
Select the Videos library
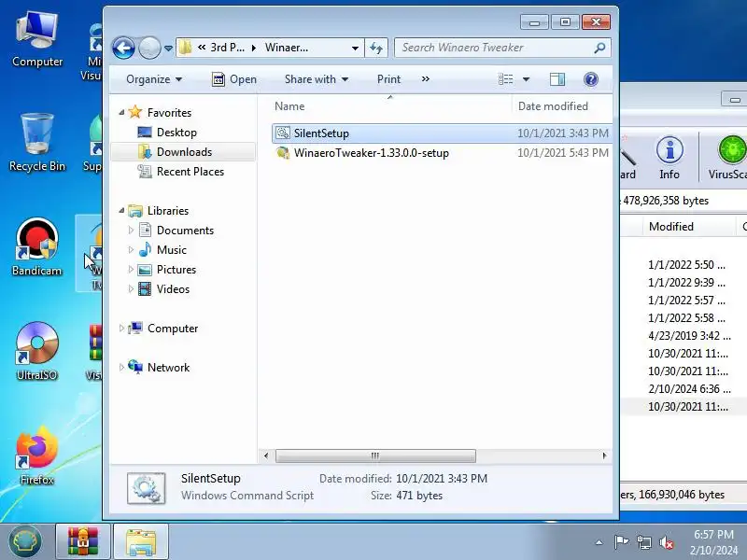(173, 289)
